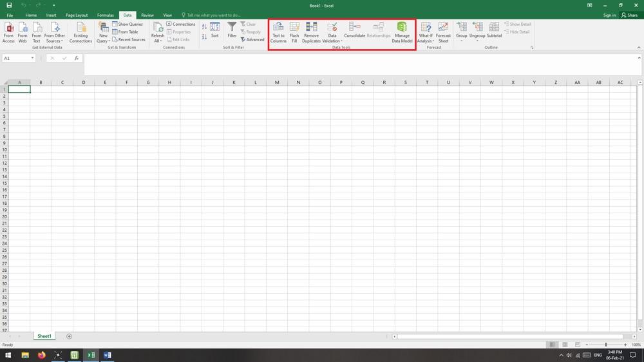Open Word from the Windows taskbar
This screenshot has height=362, width=644.
pyautogui.click(x=108, y=355)
